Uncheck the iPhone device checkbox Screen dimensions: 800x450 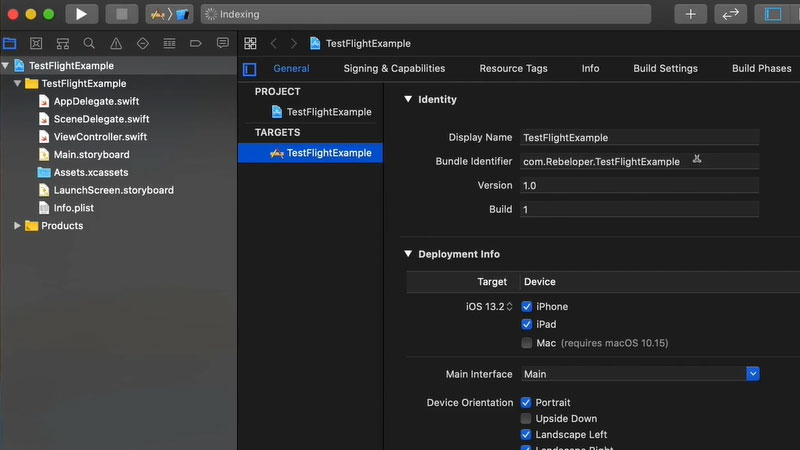(527, 306)
